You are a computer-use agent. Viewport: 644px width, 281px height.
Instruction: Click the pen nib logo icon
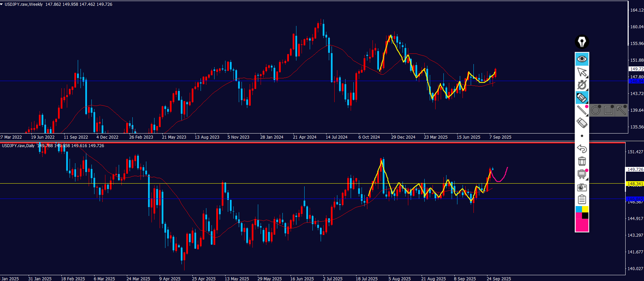pyautogui.click(x=582, y=42)
